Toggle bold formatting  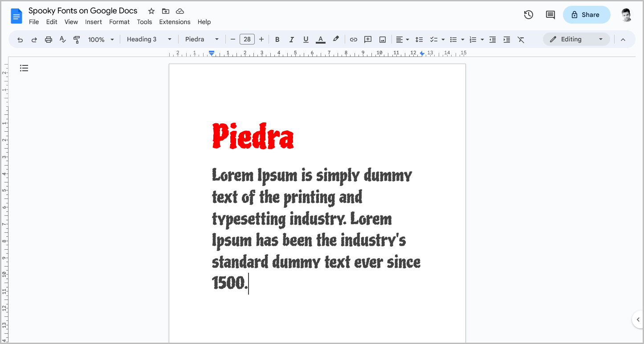pos(277,39)
